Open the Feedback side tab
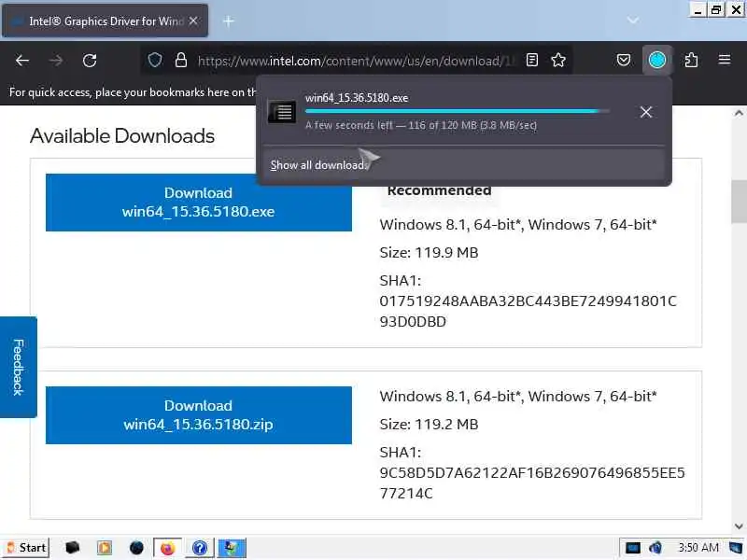 18,367
